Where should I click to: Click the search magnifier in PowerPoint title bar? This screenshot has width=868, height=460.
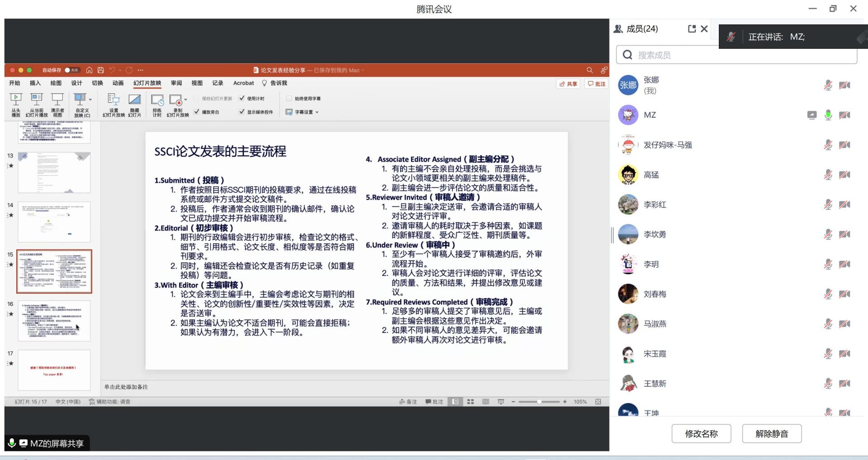[590, 70]
